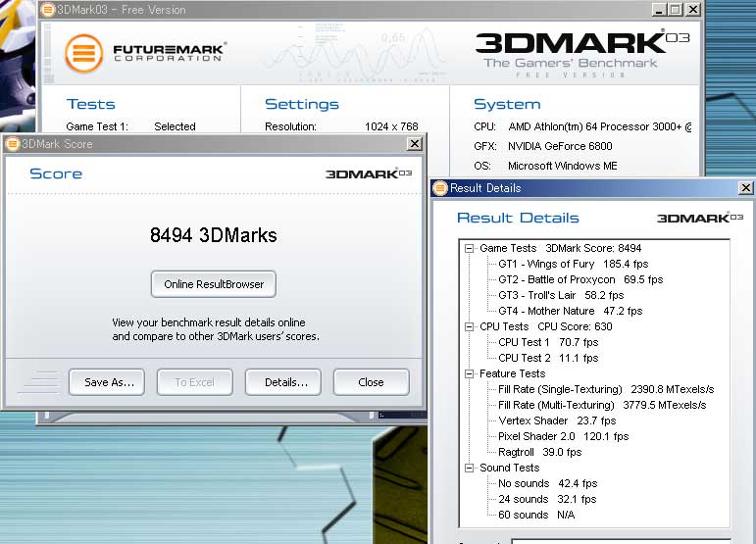The height and width of the screenshot is (544, 756).
Task: Select GT3 - Troll's Lair row
Action: coord(561,295)
